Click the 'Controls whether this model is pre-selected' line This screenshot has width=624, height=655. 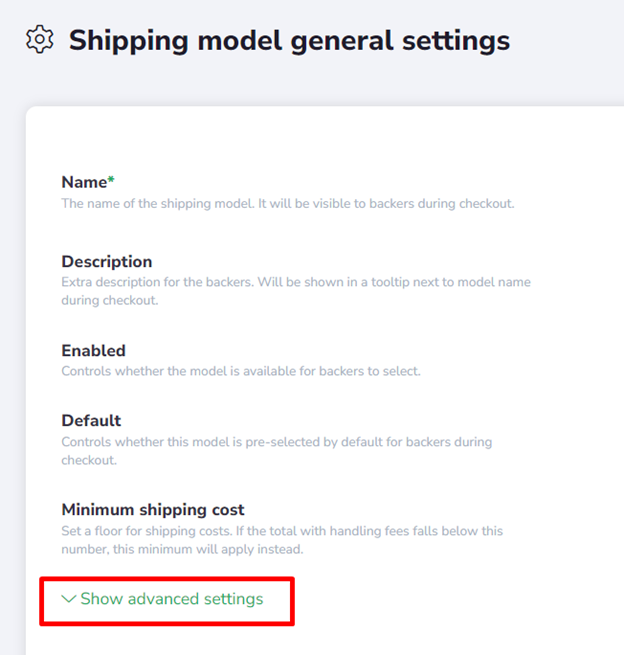tap(276, 441)
